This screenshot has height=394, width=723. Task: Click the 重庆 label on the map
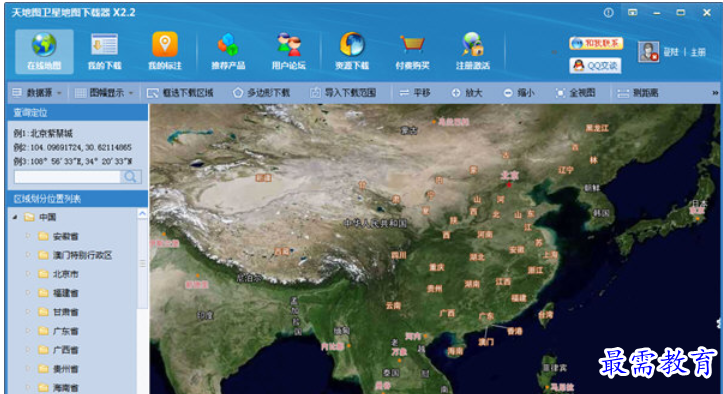click(x=437, y=267)
